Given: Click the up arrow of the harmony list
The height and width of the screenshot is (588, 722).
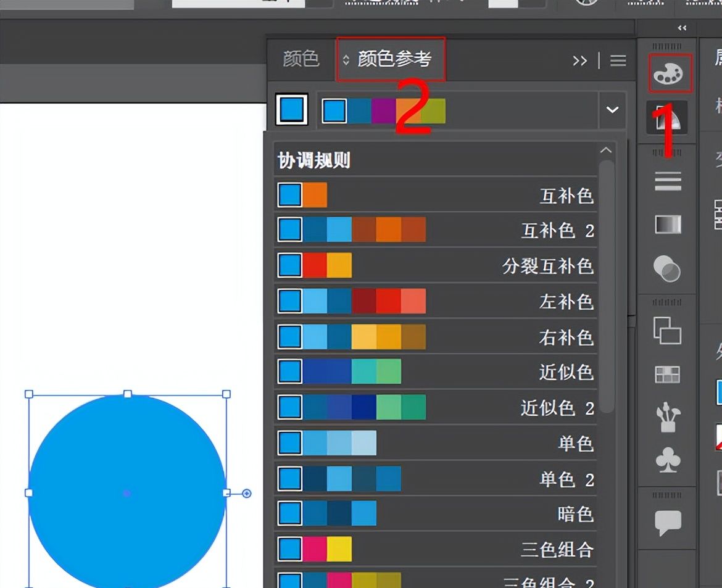Looking at the screenshot, I should (606, 150).
